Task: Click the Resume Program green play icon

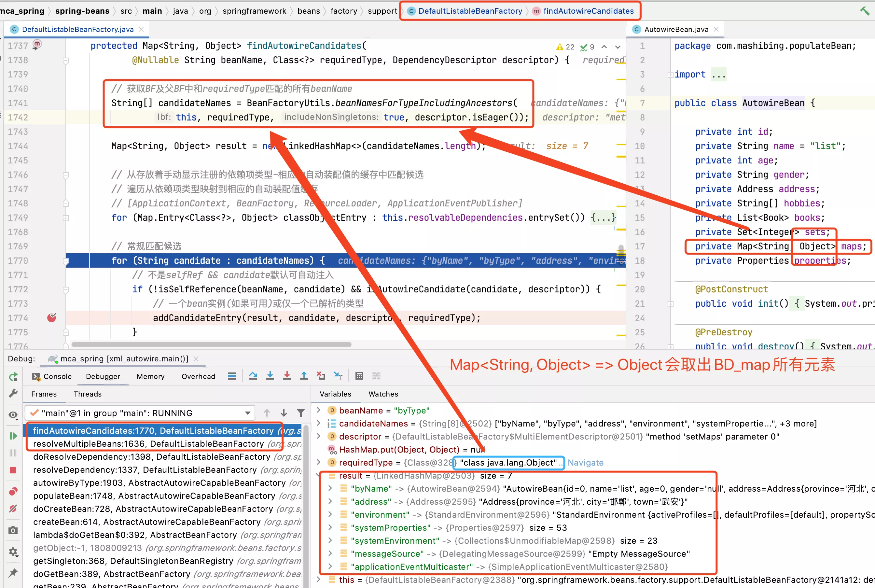Action: pyautogui.click(x=13, y=436)
